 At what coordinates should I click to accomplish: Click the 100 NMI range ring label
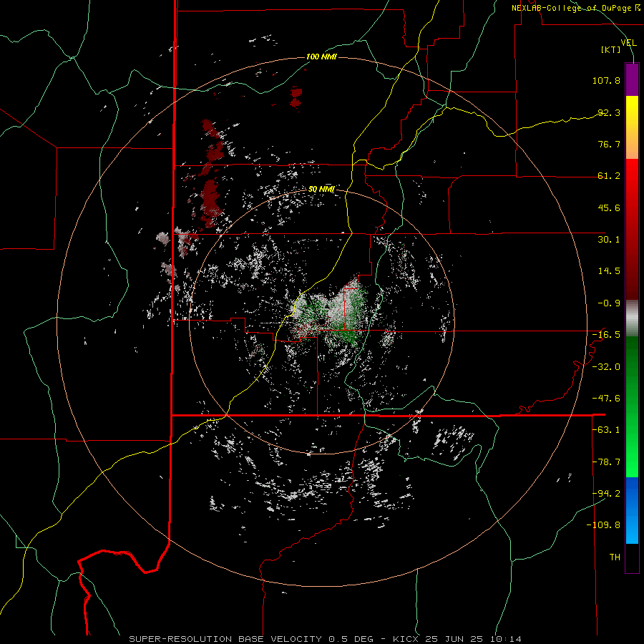coord(321,57)
